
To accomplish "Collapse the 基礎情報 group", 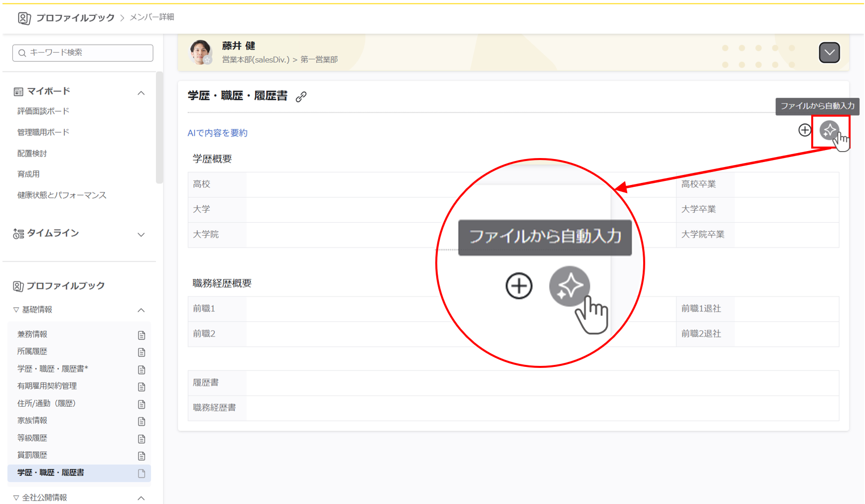I will 141,310.
